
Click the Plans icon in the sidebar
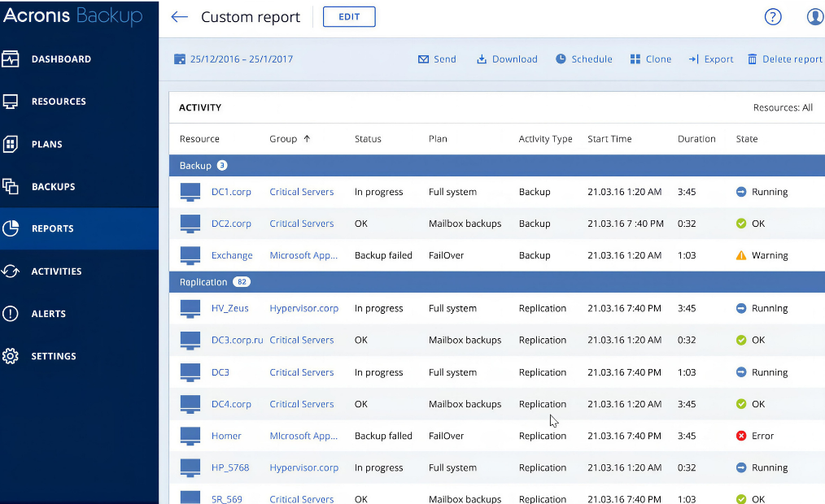coord(10,144)
